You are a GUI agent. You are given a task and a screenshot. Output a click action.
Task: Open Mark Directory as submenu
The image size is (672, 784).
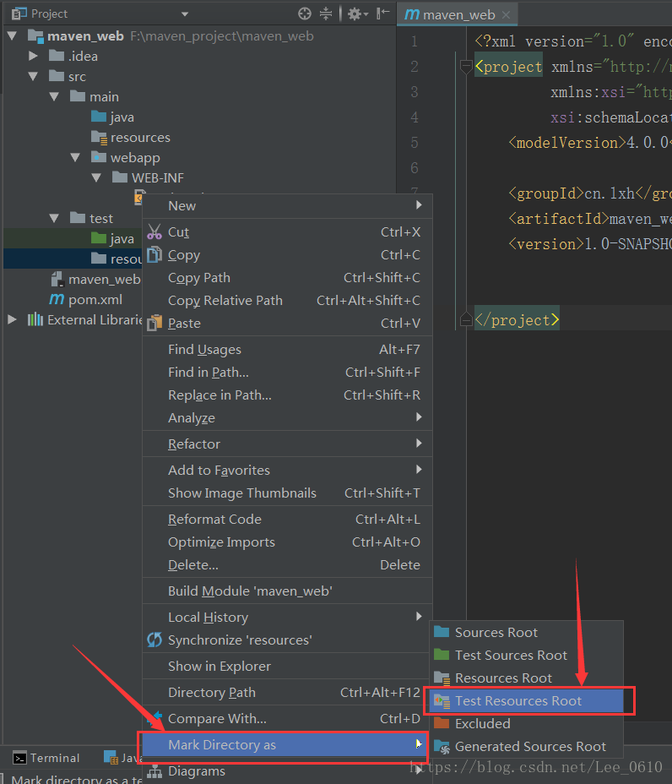284,745
